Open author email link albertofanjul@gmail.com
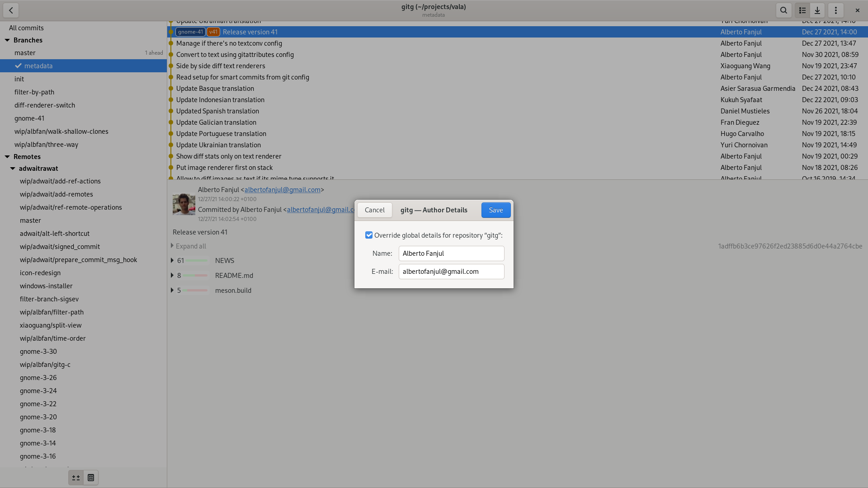 283,190
